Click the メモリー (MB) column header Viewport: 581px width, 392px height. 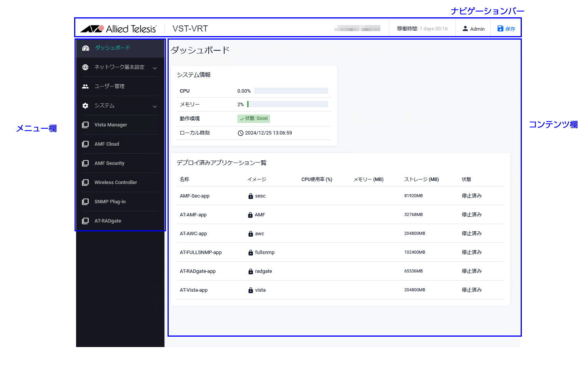pos(368,179)
